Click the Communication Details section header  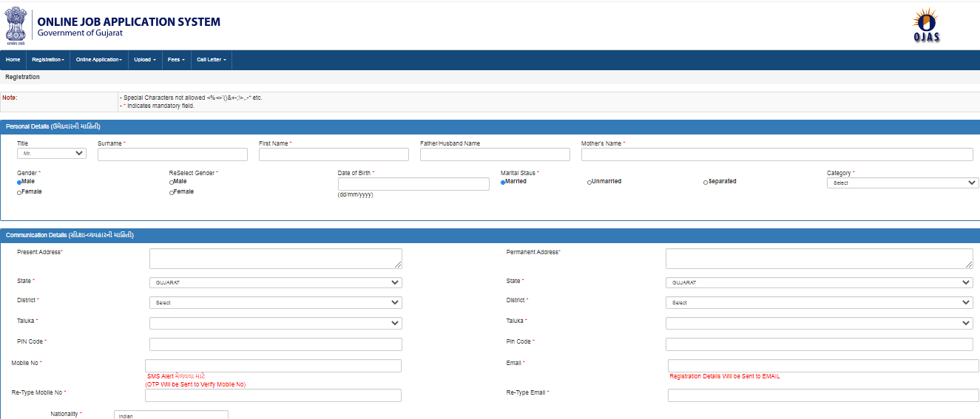click(490, 235)
